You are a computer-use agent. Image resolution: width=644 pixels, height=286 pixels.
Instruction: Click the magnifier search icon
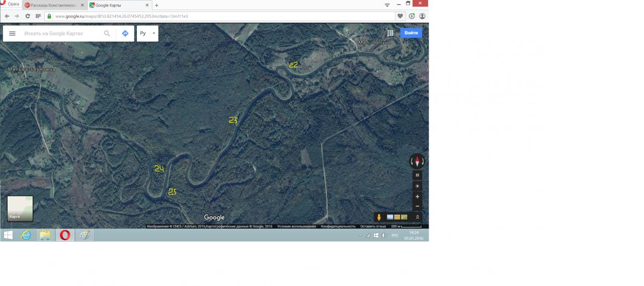(x=107, y=33)
